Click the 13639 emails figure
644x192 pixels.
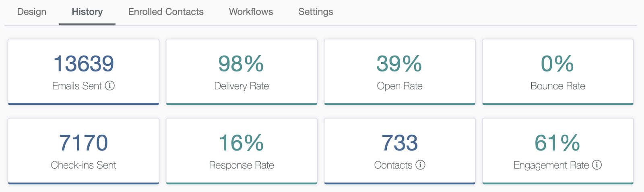[84, 64]
